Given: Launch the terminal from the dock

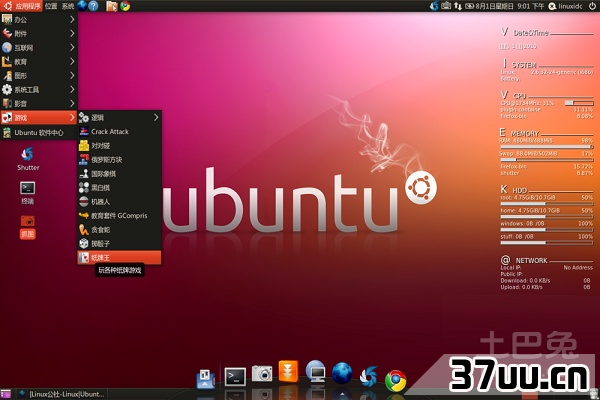Looking at the screenshot, I should (235, 377).
